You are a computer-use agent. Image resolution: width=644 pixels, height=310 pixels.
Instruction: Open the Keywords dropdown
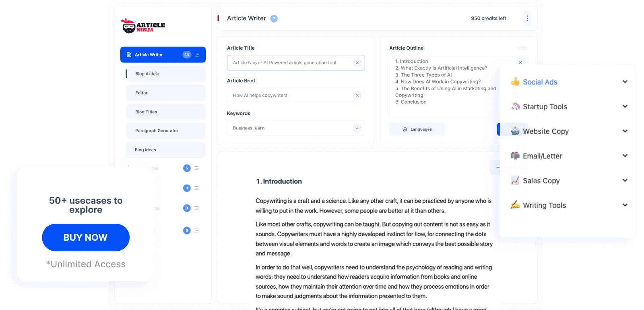pyautogui.click(x=357, y=128)
